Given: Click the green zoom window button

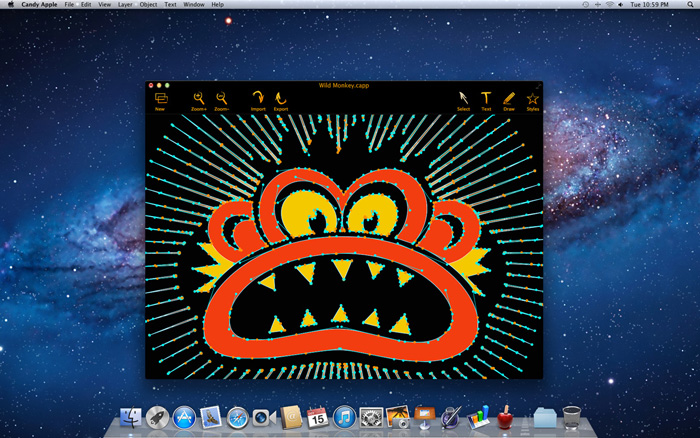Looking at the screenshot, I should tap(167, 85).
